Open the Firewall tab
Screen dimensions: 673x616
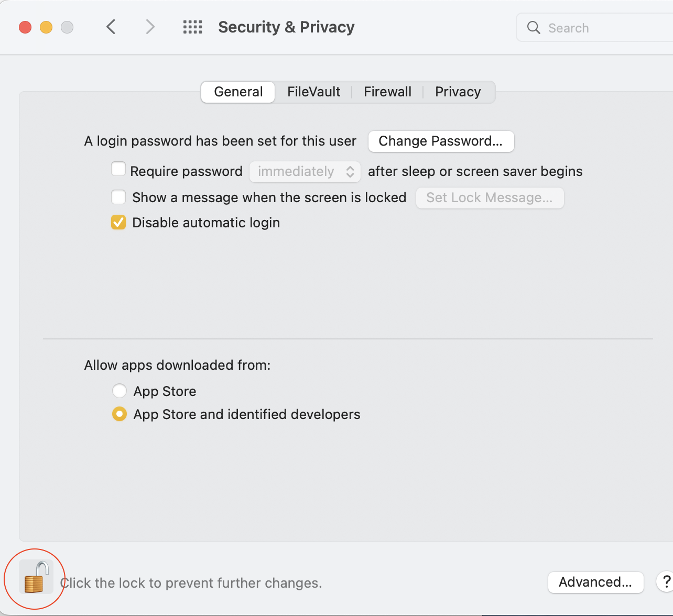[387, 92]
